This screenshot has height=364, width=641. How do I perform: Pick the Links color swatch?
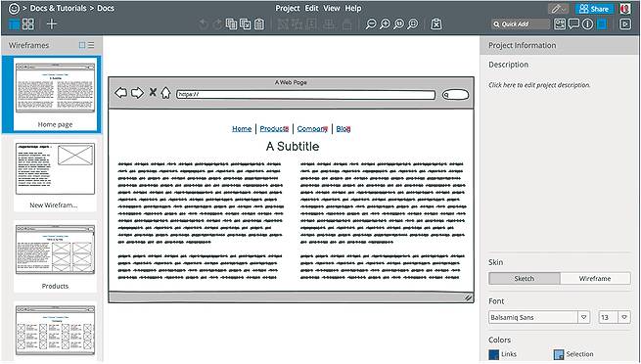click(494, 354)
